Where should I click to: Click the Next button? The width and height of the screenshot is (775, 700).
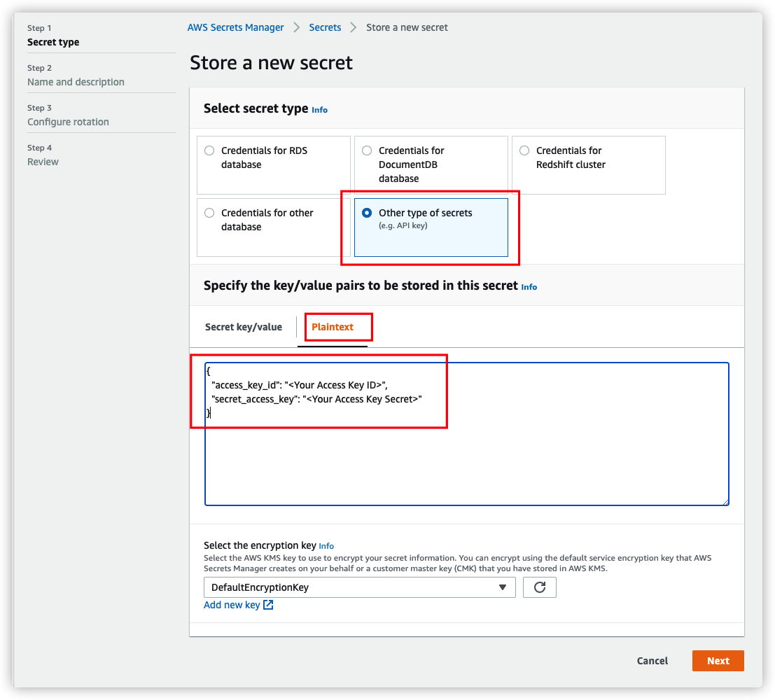point(718,661)
